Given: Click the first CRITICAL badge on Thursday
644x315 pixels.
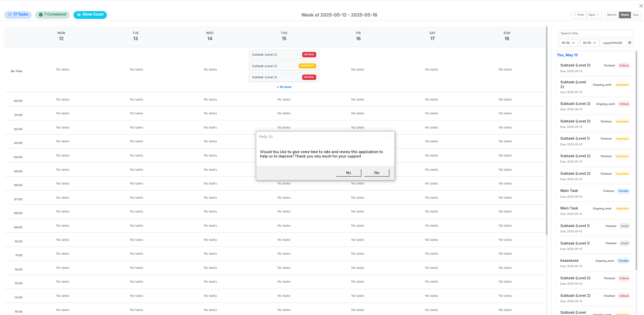Looking at the screenshot, I should coord(309,55).
